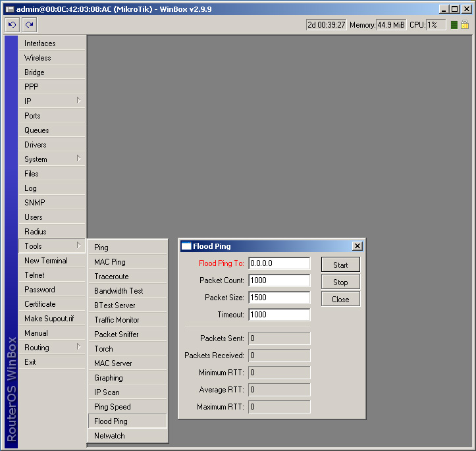Expand the System submenu arrow

[78, 159]
